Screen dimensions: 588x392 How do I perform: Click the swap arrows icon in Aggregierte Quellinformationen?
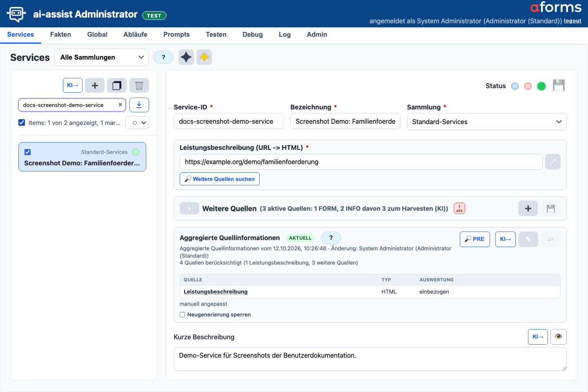[551, 239]
